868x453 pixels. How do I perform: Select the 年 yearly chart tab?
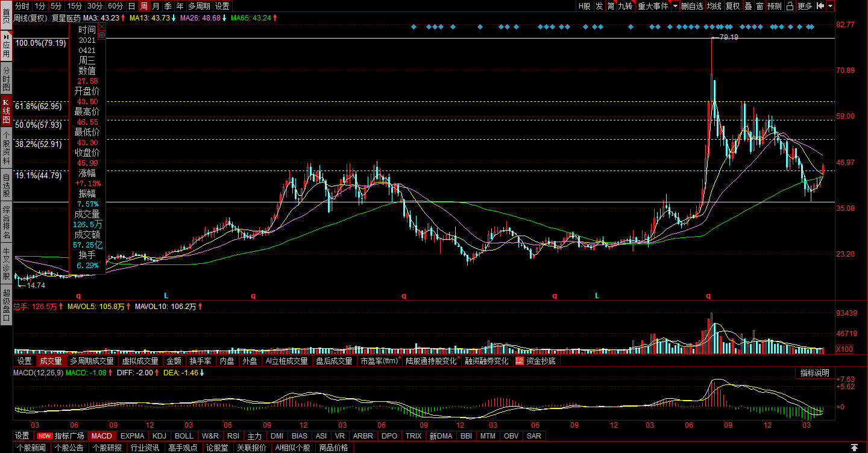[x=180, y=6]
